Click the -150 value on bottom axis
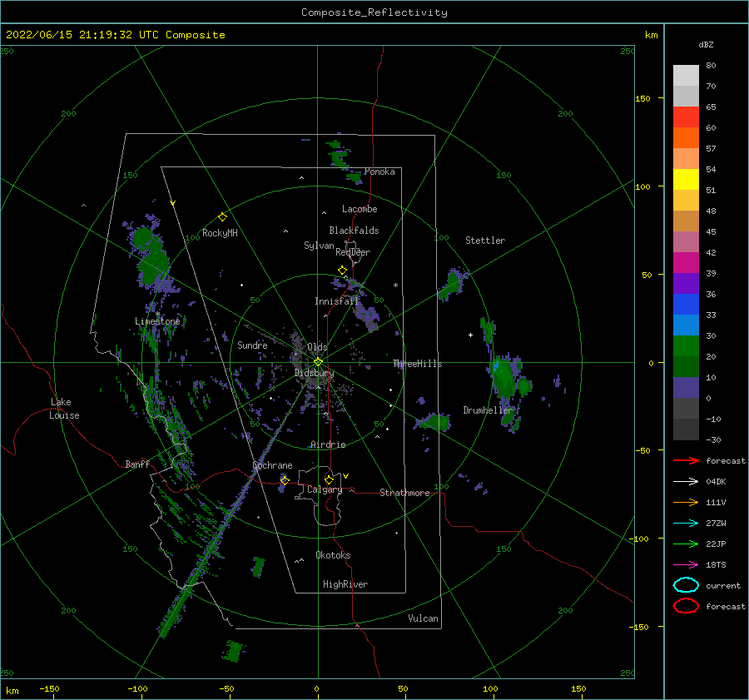The width and height of the screenshot is (749, 700). tap(49, 689)
